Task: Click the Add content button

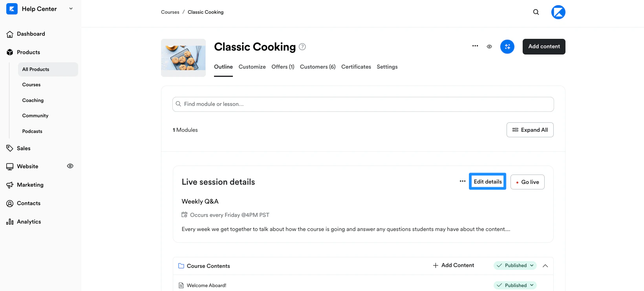Action: pyautogui.click(x=544, y=47)
